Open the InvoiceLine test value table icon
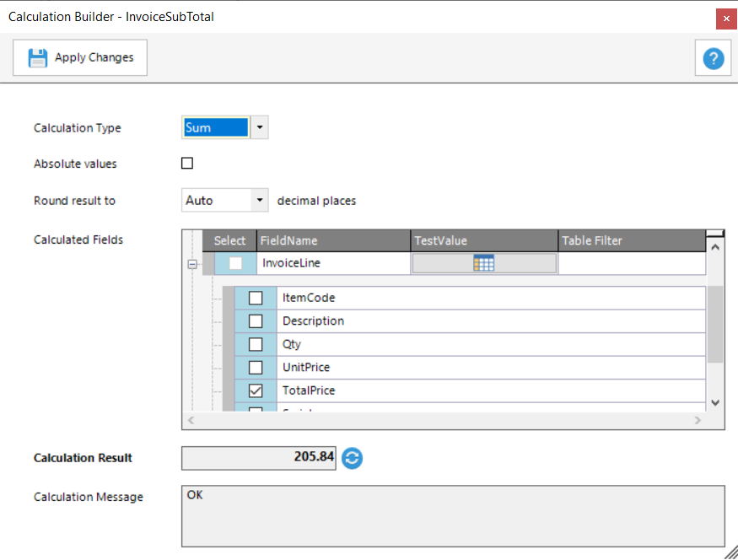 (x=483, y=263)
